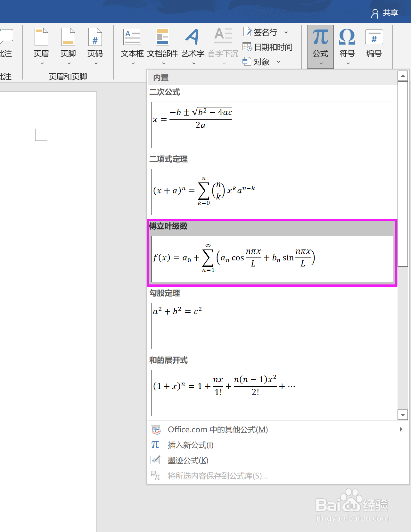Click the 内置 (Built-in) section header

(272, 78)
